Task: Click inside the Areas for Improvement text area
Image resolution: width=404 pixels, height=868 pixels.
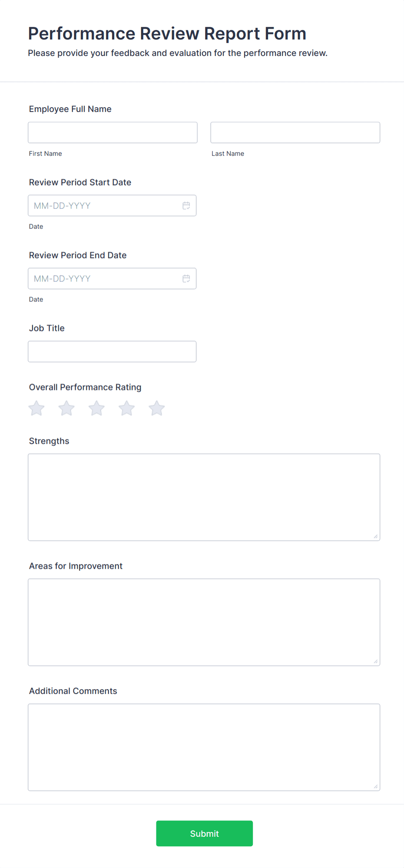Action: pos(204,622)
